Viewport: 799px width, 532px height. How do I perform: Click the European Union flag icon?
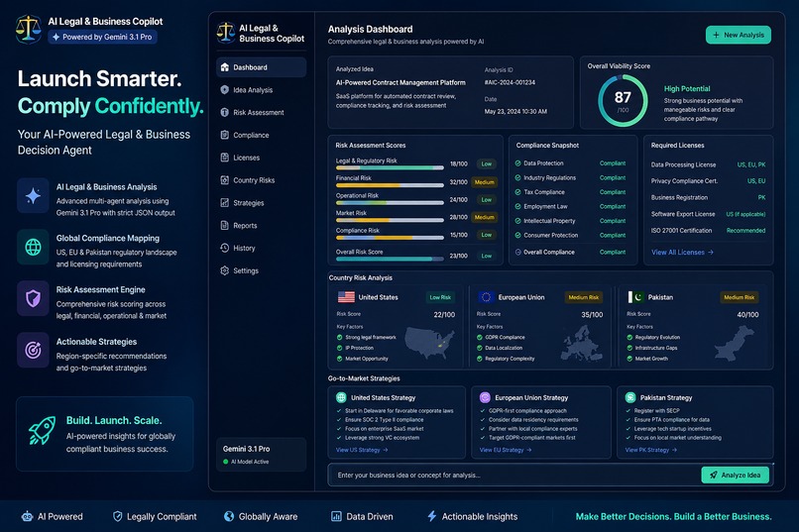(486, 297)
